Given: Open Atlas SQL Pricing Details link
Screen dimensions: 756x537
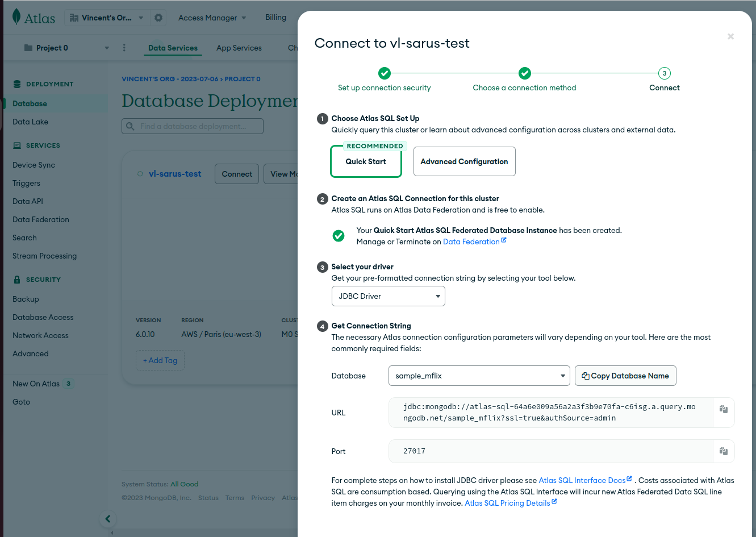Looking at the screenshot, I should click(x=511, y=503).
